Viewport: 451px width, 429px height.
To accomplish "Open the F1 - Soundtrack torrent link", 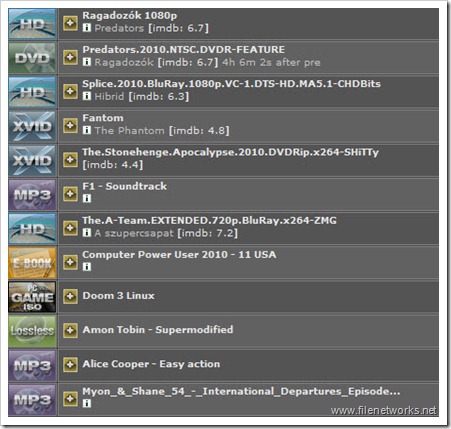I will pos(125,186).
